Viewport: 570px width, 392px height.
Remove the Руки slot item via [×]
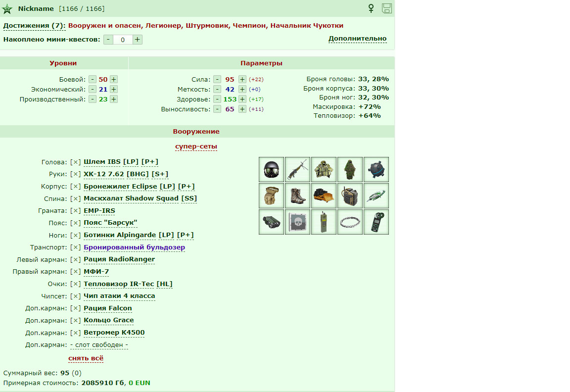point(75,174)
